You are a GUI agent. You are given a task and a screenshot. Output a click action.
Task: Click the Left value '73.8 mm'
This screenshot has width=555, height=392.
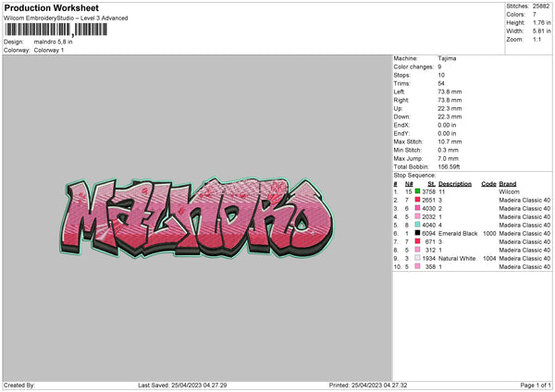pos(450,92)
